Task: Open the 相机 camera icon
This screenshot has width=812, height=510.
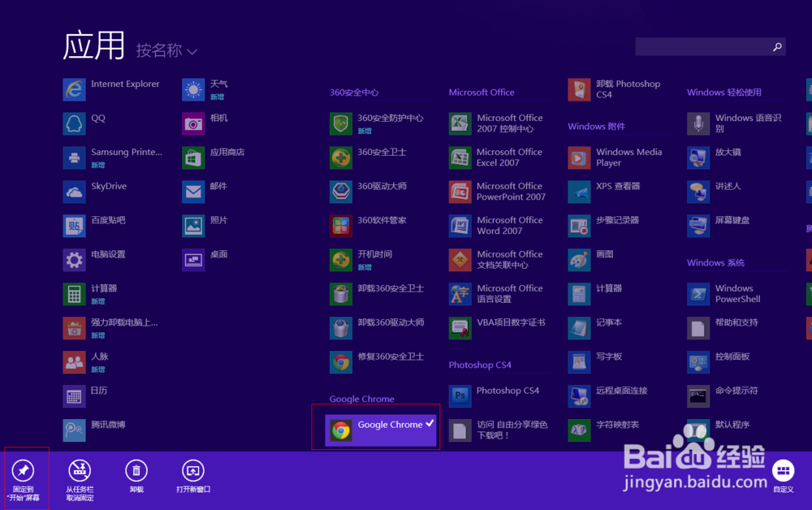Action: (x=193, y=123)
